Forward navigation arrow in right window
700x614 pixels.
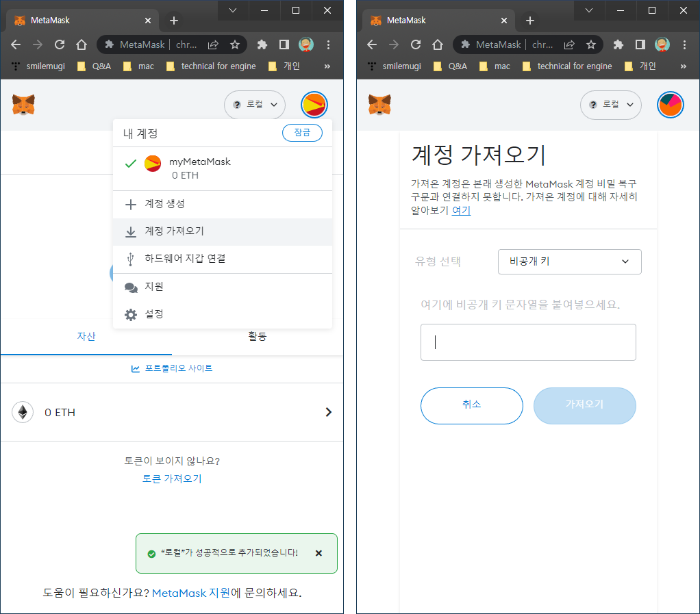tap(394, 44)
